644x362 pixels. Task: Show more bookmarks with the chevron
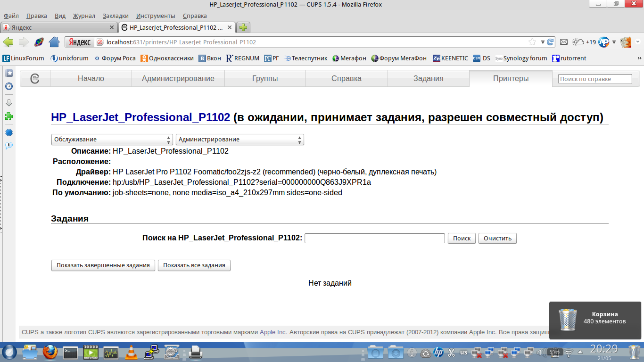pos(639,58)
